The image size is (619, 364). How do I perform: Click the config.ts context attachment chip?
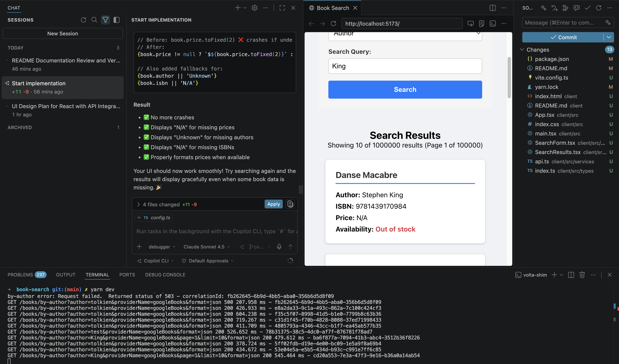153,218
